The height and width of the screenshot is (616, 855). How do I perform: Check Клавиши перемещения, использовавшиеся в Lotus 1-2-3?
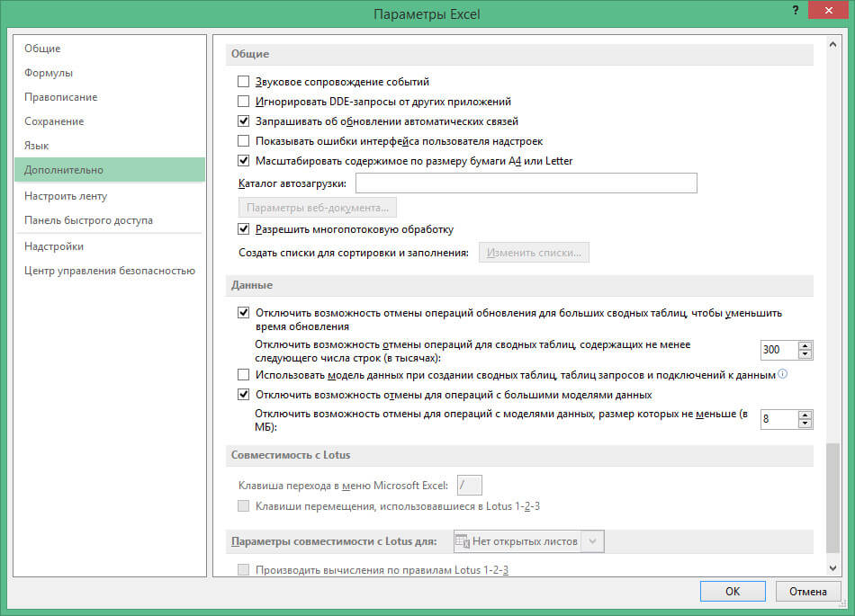[243, 506]
